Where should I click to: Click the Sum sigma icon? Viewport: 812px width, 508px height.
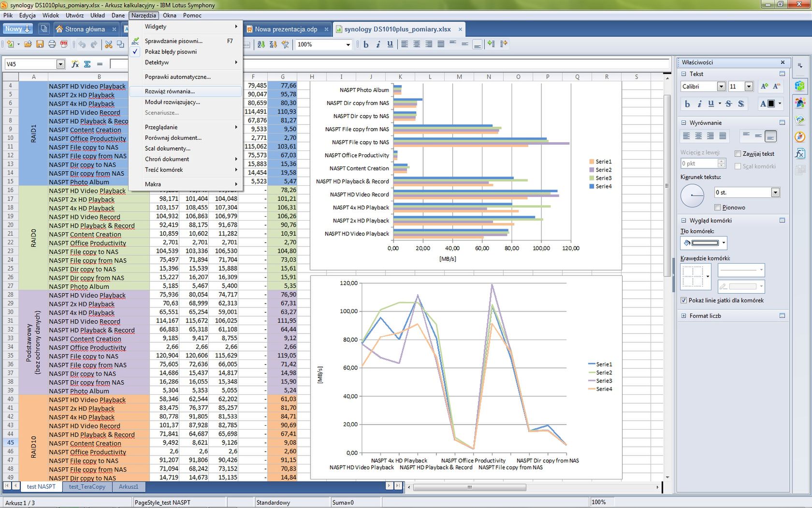pyautogui.click(x=87, y=64)
